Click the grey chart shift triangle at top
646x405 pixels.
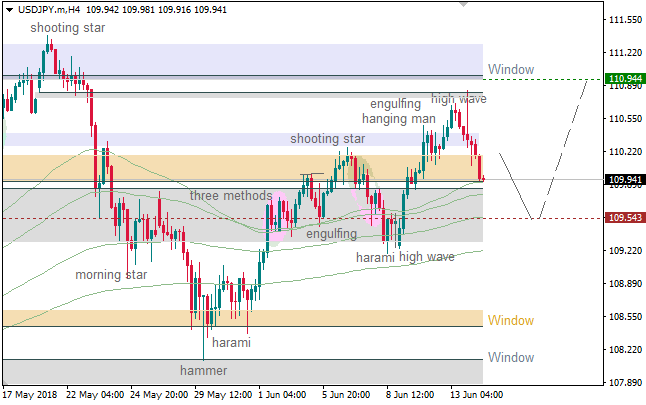pyautogui.click(x=461, y=5)
